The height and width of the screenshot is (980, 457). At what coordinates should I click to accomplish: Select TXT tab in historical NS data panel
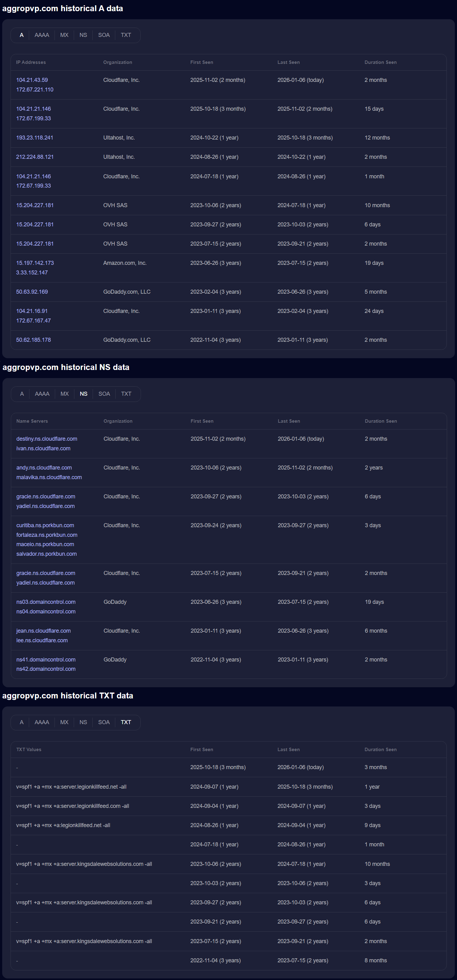[126, 394]
